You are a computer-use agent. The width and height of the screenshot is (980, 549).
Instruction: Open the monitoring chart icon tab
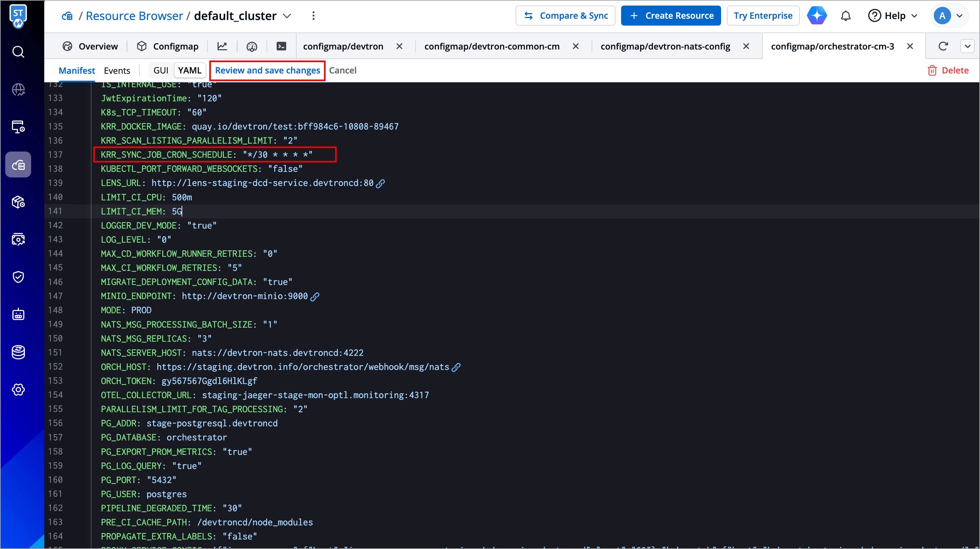[x=222, y=47]
